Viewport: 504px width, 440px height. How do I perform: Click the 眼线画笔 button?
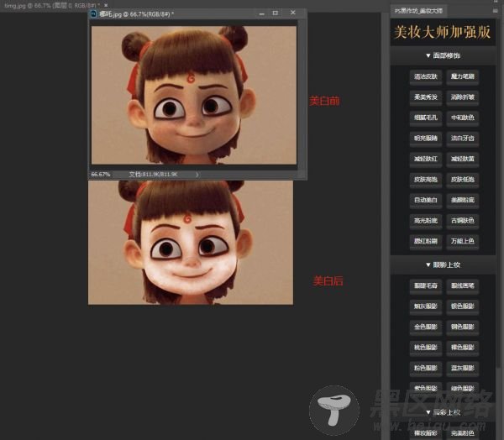(463, 285)
